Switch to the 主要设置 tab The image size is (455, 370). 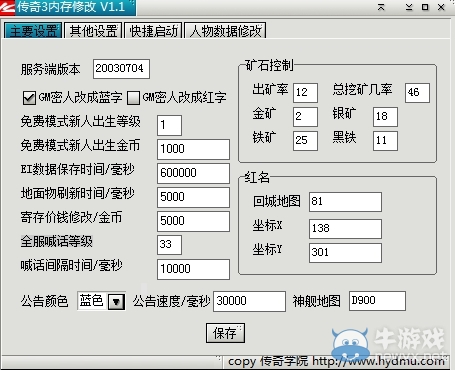point(33,31)
